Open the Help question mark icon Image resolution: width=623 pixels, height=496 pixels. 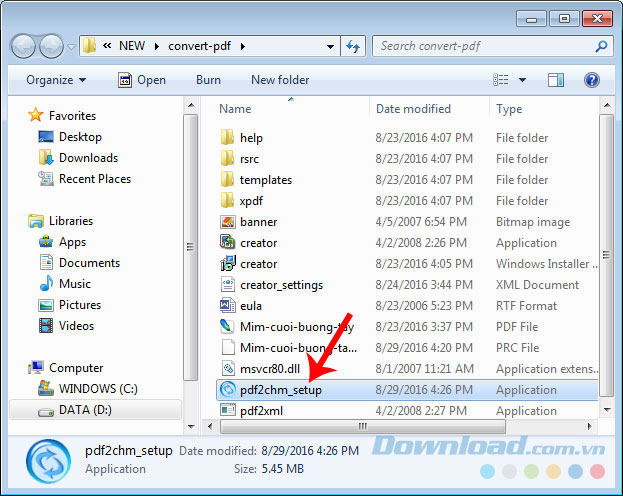[x=591, y=80]
